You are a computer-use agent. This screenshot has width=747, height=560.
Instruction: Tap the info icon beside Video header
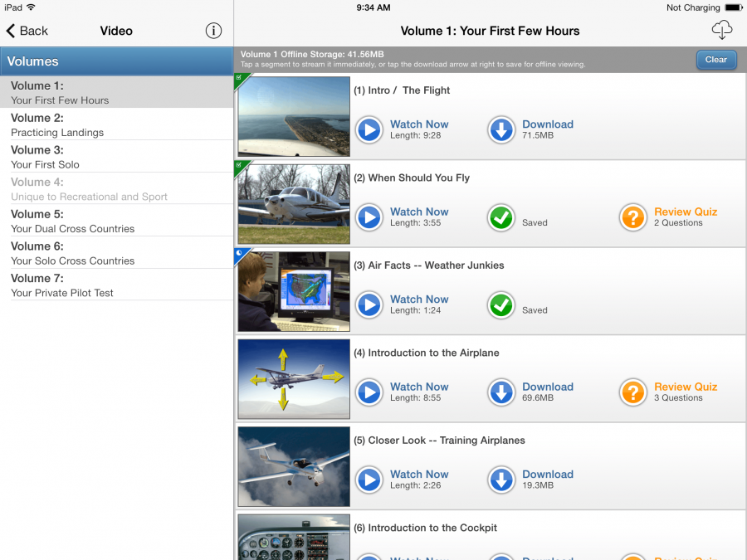tap(213, 31)
